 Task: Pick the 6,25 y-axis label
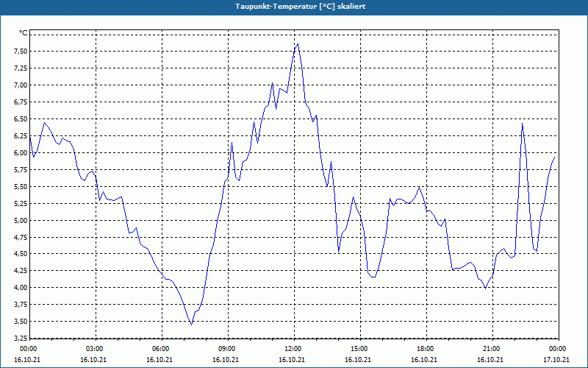[21, 136]
